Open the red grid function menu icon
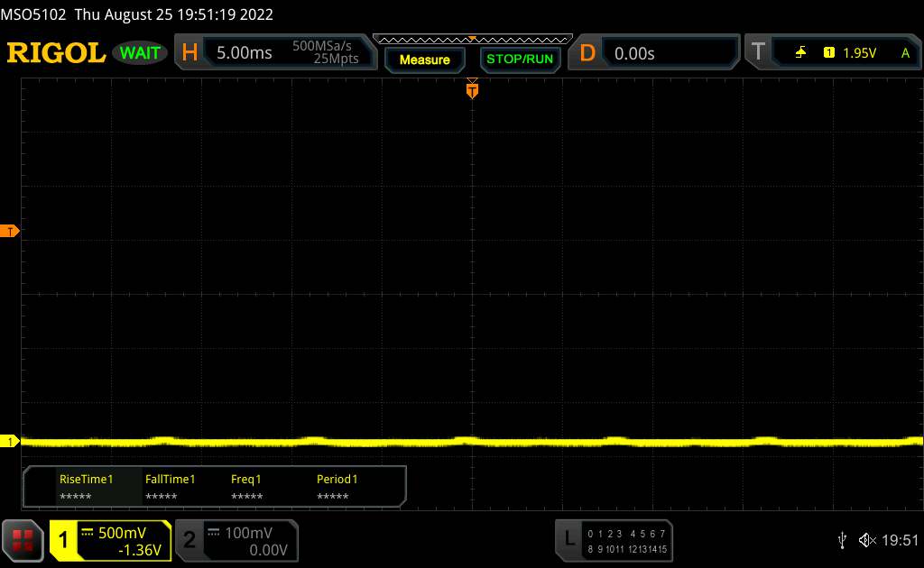924x568 pixels. pyautogui.click(x=23, y=540)
